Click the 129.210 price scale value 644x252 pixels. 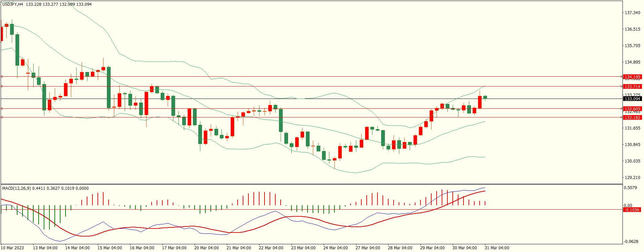(632, 178)
